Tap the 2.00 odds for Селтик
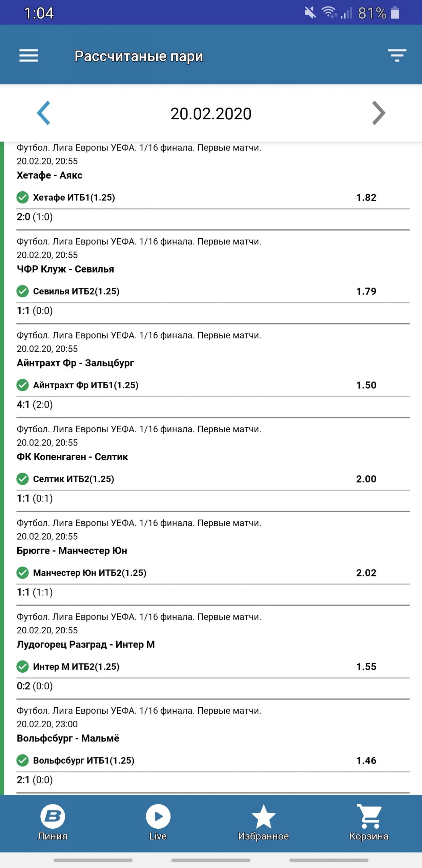This screenshot has width=422, height=868. pyautogui.click(x=366, y=479)
